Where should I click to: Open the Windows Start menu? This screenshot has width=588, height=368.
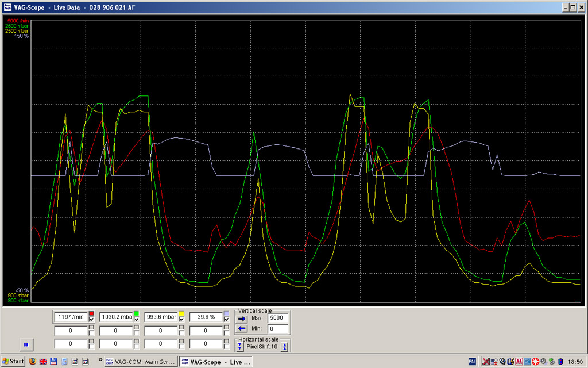click(13, 362)
